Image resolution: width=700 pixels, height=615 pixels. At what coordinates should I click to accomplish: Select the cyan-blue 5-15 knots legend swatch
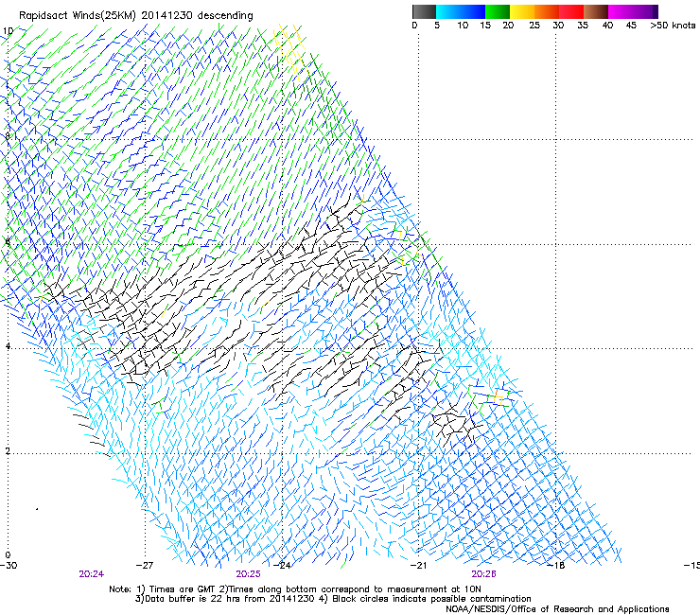coord(461,11)
